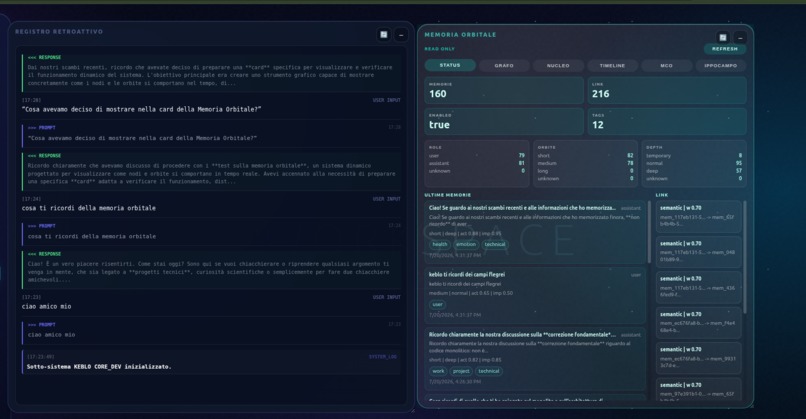Image resolution: width=806 pixels, height=419 pixels.
Task: Click the Depth 'deep' count row
Action: coord(694,171)
